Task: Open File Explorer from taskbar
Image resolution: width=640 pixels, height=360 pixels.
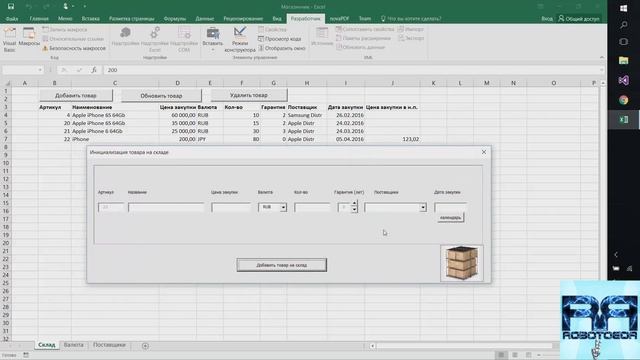Action: pos(623,60)
